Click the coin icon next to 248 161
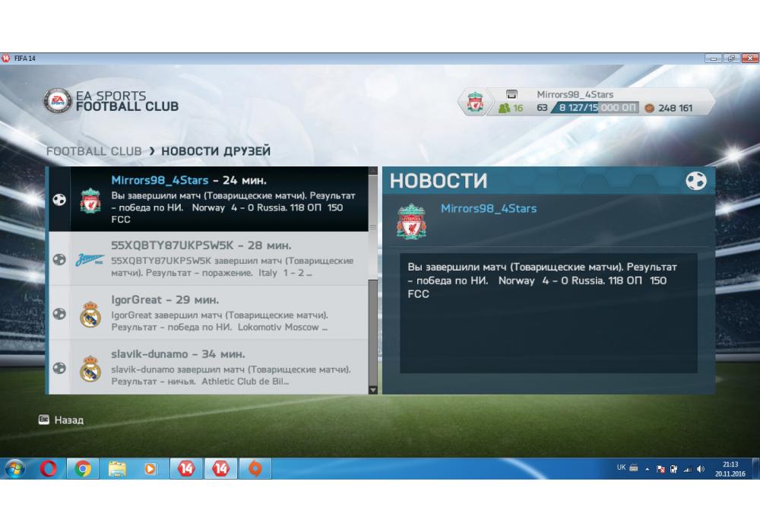Viewport: 760px width, 532px height. pyautogui.click(x=649, y=108)
